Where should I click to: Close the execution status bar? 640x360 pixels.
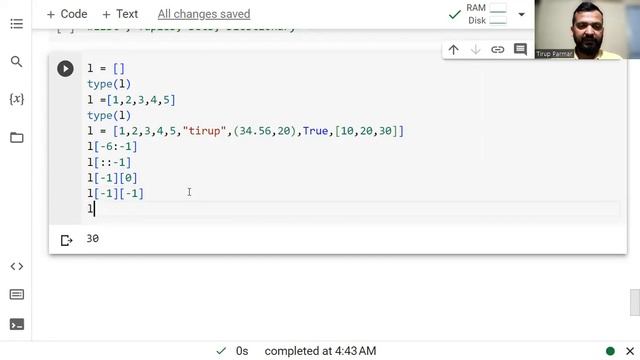coord(630,351)
